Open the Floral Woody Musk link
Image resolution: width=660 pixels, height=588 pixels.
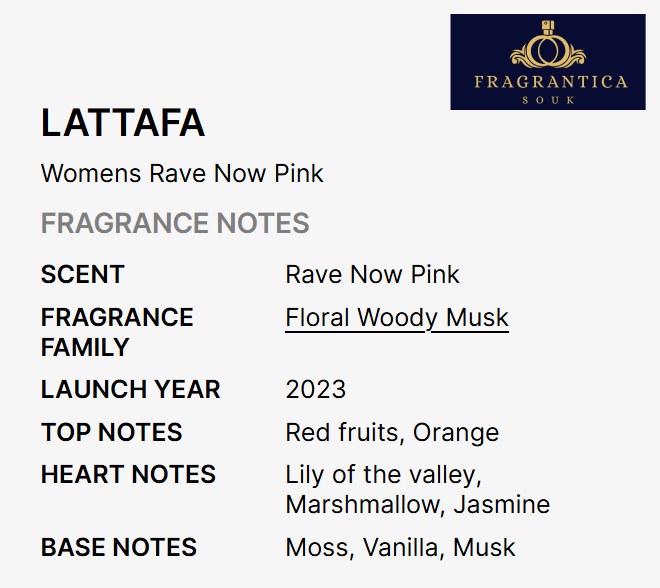click(397, 318)
